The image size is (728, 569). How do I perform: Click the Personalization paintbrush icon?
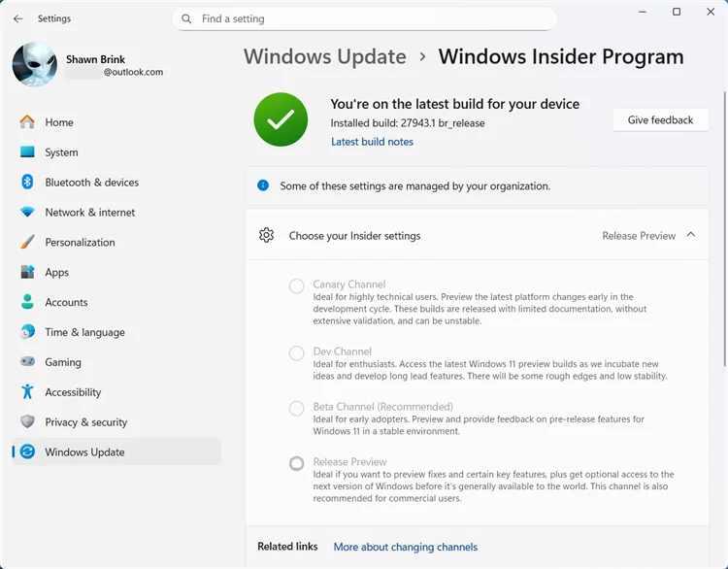[27, 242]
